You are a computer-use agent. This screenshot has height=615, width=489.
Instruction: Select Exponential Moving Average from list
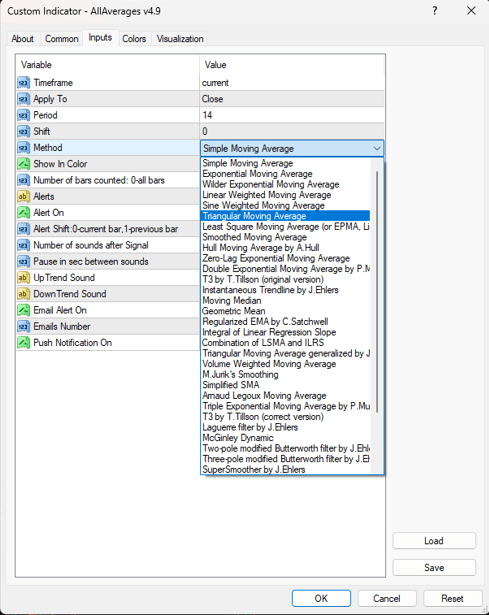[257, 174]
